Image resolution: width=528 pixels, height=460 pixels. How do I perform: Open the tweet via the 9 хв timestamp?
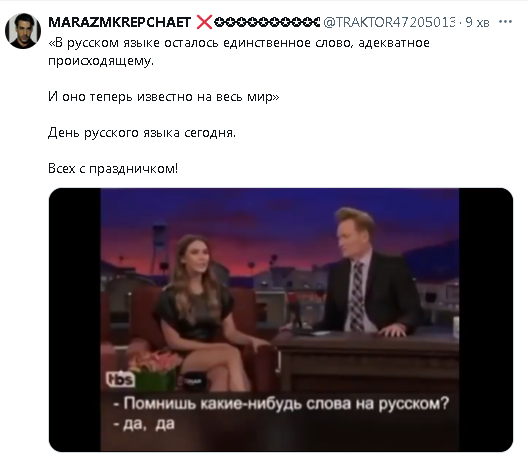[477, 22]
